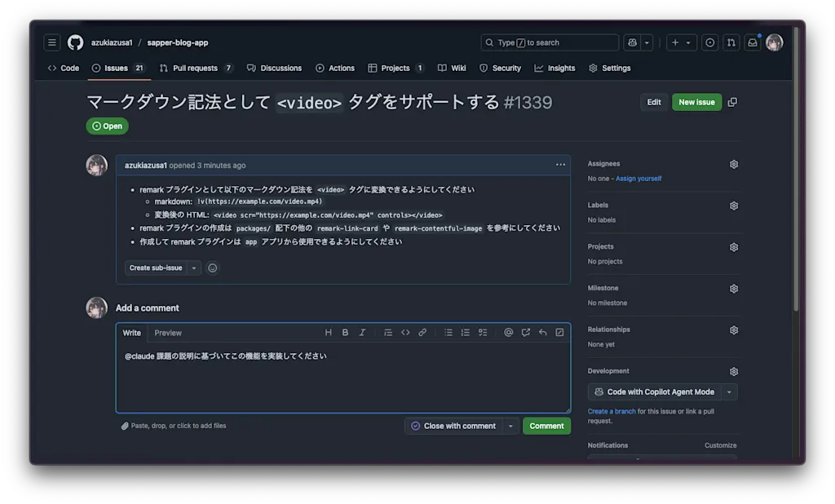Open the notifications inbox icon
This screenshot has width=835, height=504.
pyautogui.click(x=752, y=42)
